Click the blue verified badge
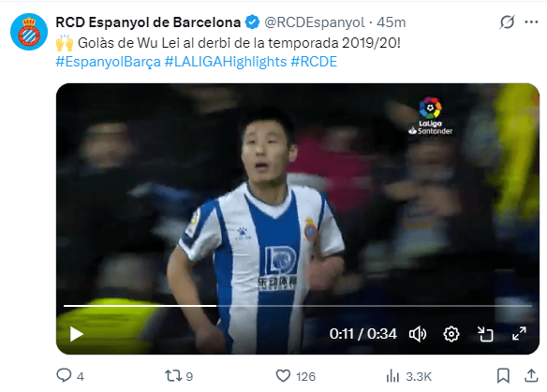 coord(252,22)
